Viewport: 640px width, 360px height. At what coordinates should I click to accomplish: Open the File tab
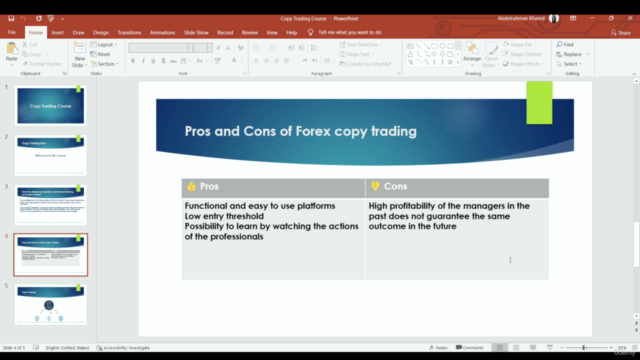click(12, 32)
